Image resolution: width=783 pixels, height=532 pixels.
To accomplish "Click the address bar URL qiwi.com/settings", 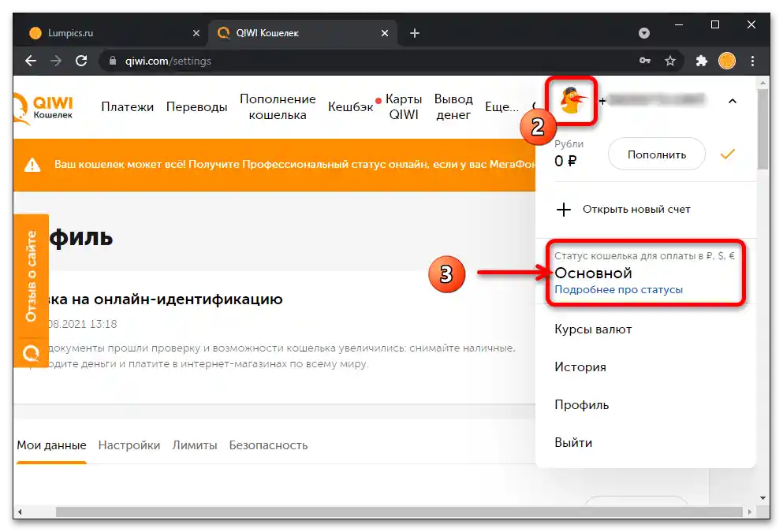I will pos(168,61).
